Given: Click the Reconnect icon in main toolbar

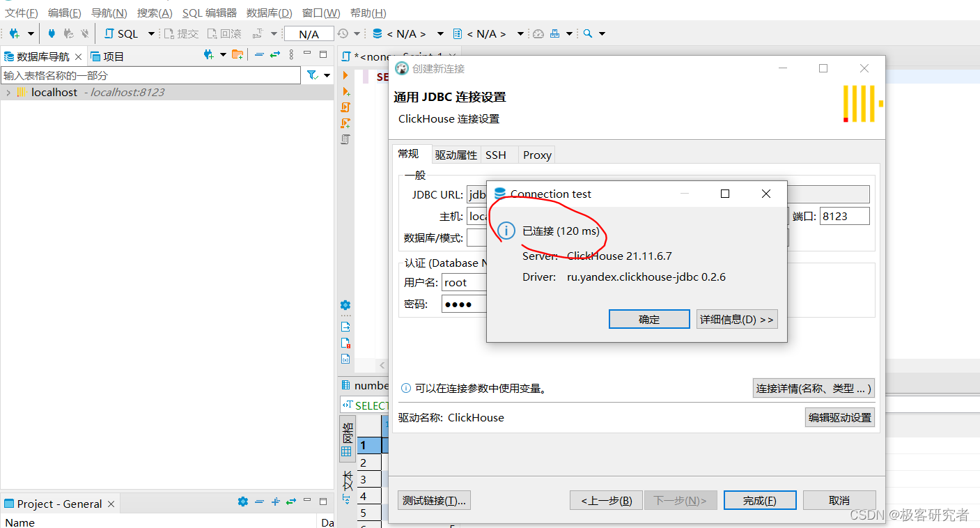Looking at the screenshot, I should 68,33.
